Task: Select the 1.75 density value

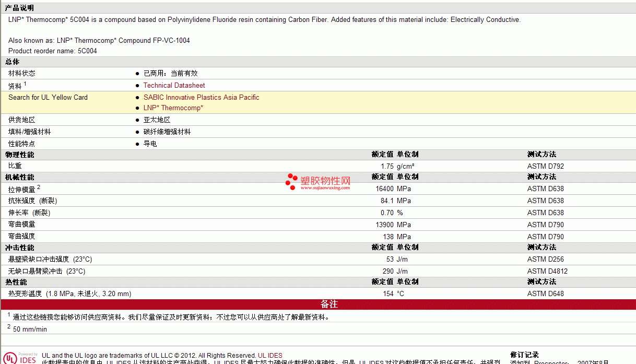Action: (387, 166)
